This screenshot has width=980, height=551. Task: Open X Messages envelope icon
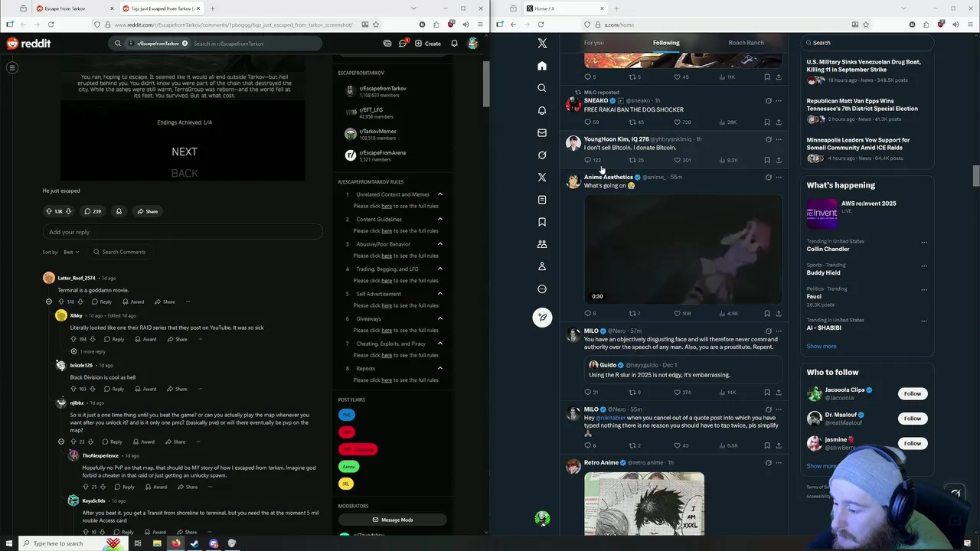pyautogui.click(x=542, y=132)
